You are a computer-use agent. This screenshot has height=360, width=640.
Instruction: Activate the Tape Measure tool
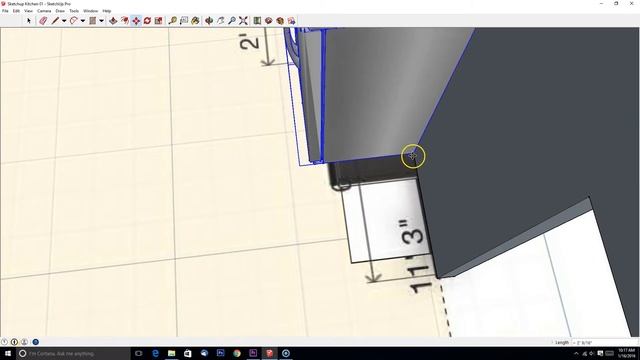click(173, 20)
